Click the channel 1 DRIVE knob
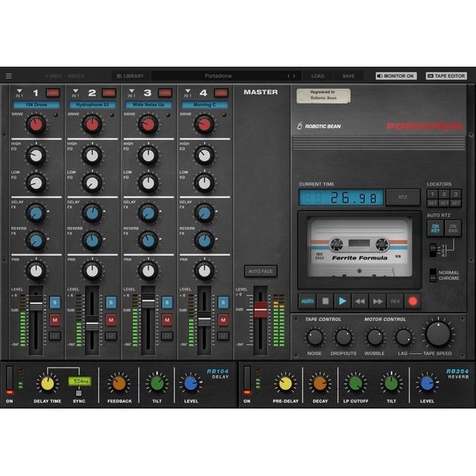 [x=36, y=125]
